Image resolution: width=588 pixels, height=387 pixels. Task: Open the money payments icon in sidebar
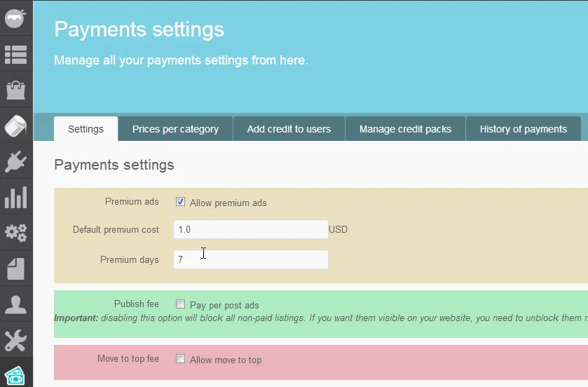(15, 375)
